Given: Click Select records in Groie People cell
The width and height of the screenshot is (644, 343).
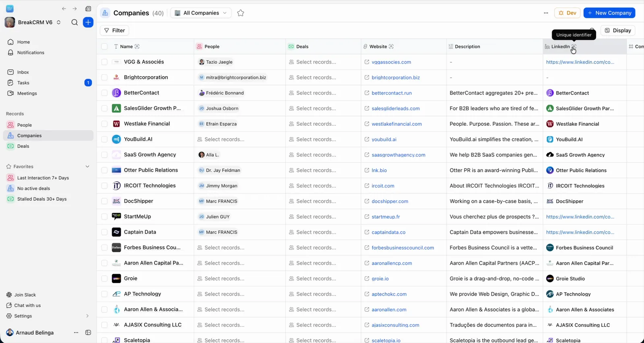Looking at the screenshot, I should point(224,279).
